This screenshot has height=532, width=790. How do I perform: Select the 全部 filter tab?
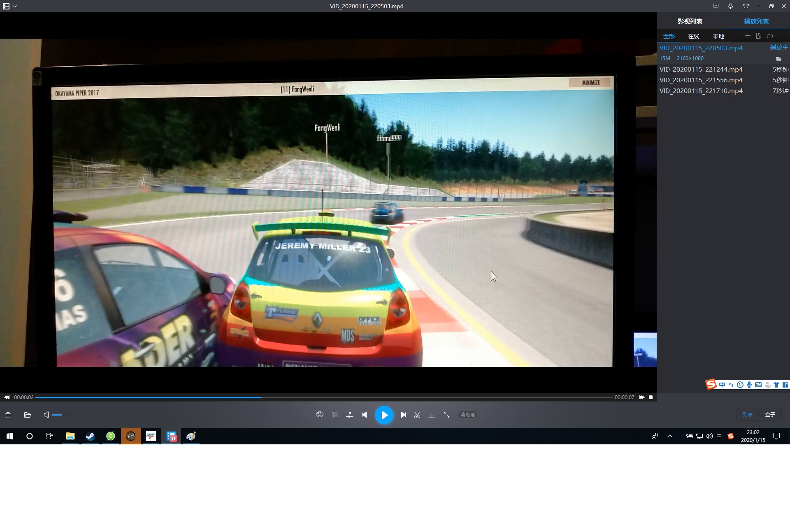click(x=669, y=36)
